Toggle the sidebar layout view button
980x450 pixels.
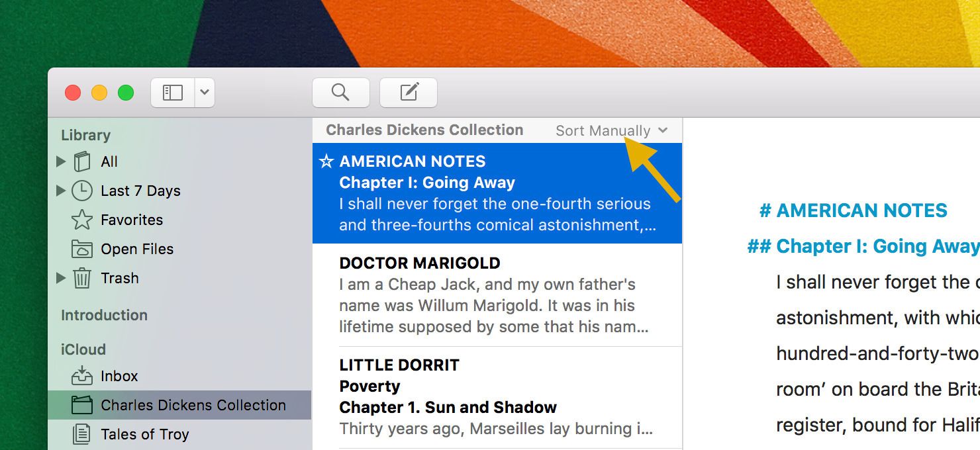[x=173, y=93]
